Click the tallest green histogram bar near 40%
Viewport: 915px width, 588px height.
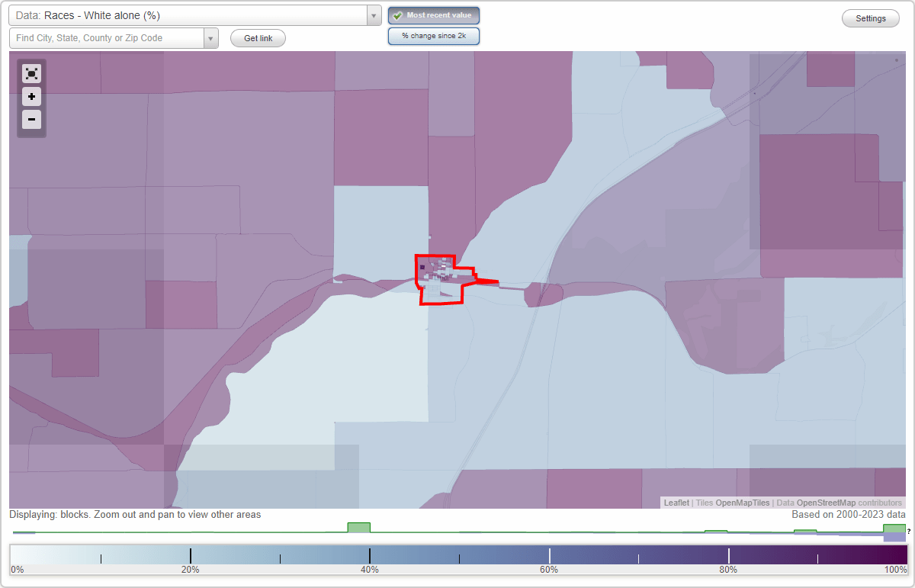(359, 526)
